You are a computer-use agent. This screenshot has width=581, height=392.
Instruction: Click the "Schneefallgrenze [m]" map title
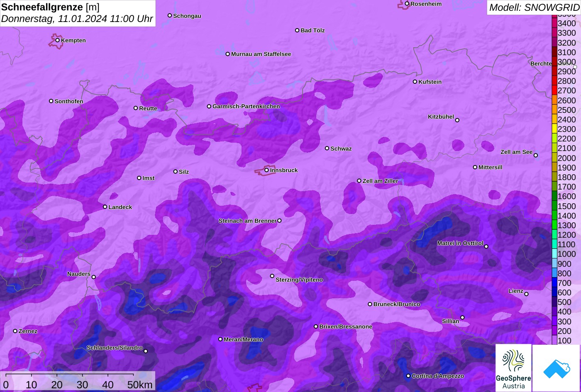click(x=50, y=7)
